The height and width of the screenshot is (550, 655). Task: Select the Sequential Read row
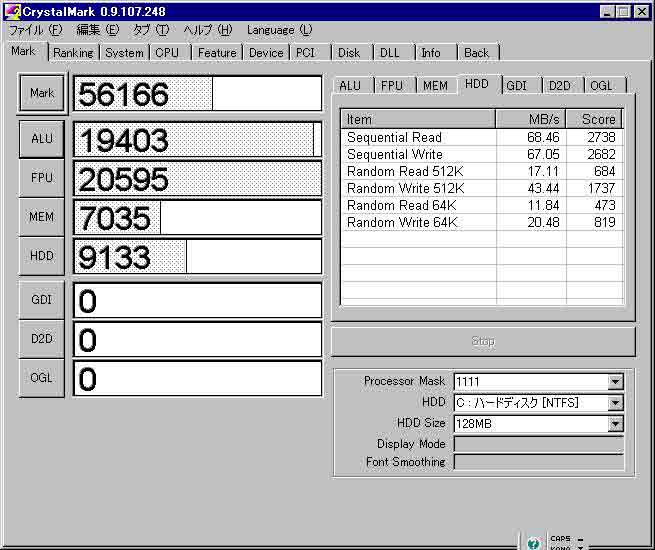482,137
